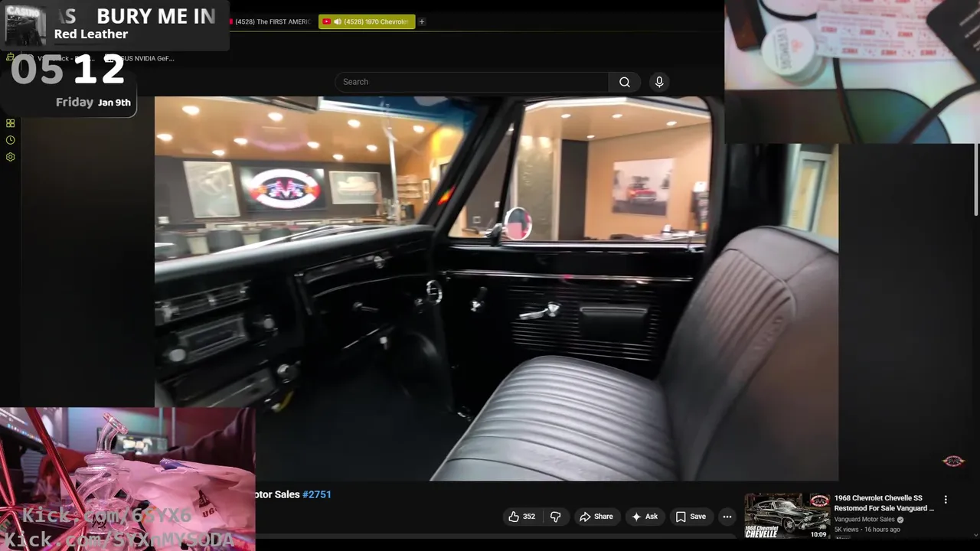Viewport: 980px width, 551px height.
Task: Like the video with 352 likes
Action: tap(521, 517)
